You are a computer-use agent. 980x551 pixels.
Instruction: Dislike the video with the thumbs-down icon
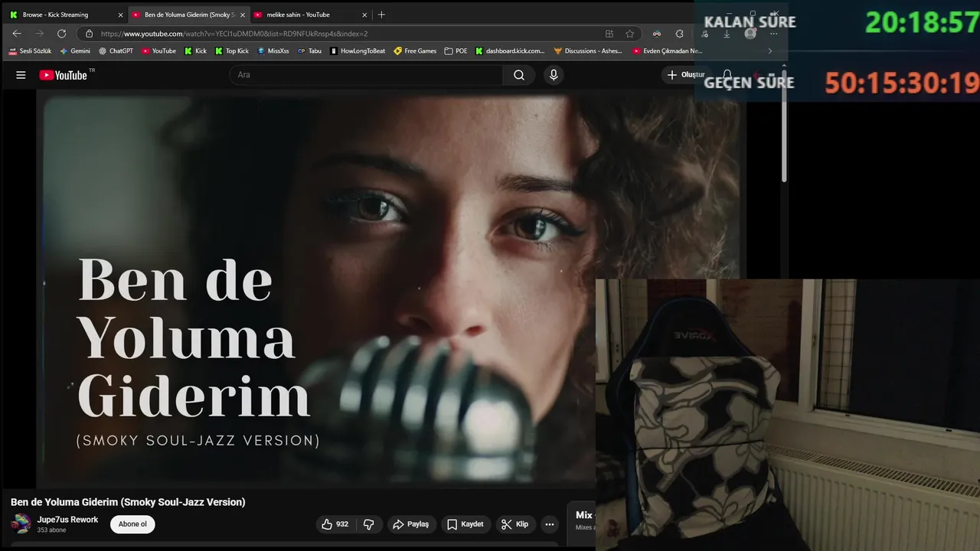pyautogui.click(x=368, y=524)
